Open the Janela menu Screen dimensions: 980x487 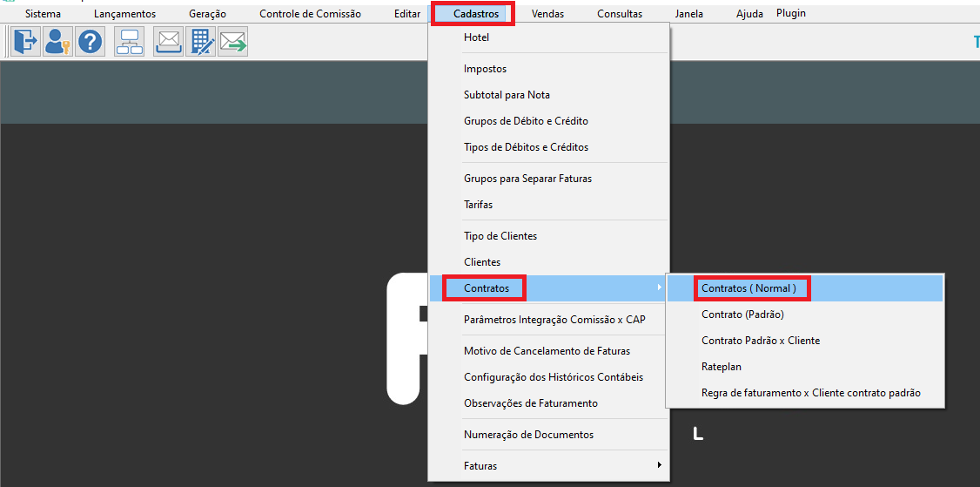point(688,14)
